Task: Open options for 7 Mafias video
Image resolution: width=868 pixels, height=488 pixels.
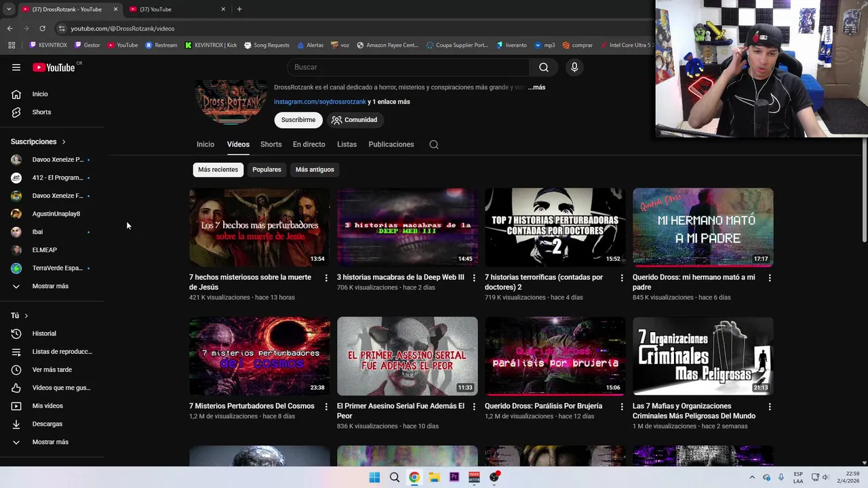Action: [770, 407]
